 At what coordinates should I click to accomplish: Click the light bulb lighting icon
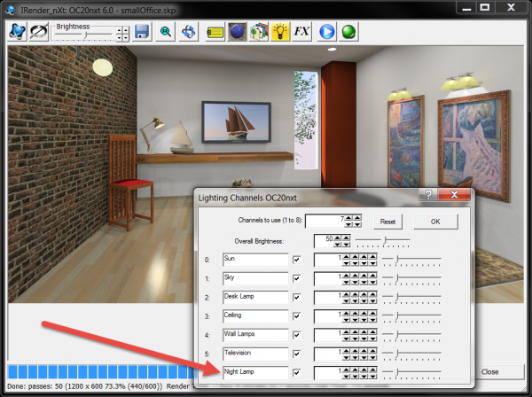(281, 31)
